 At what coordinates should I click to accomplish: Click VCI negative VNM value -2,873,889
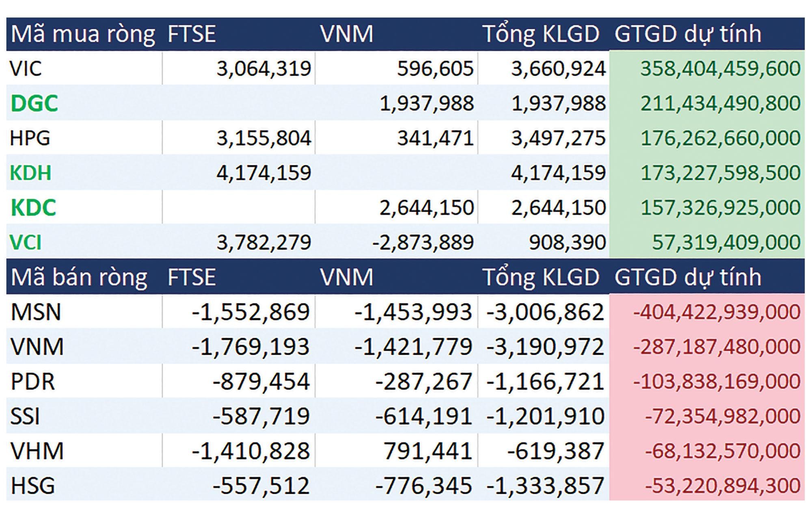click(x=423, y=243)
